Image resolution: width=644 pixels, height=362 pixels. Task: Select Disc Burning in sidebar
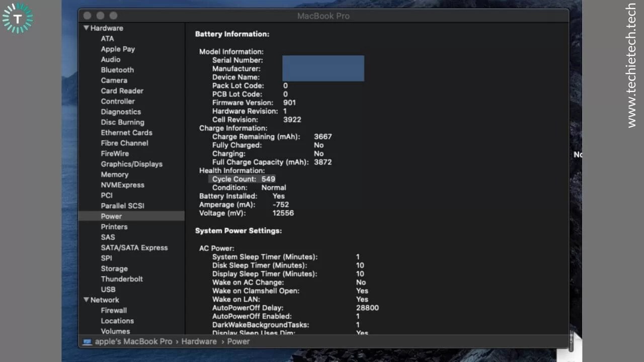click(x=123, y=122)
